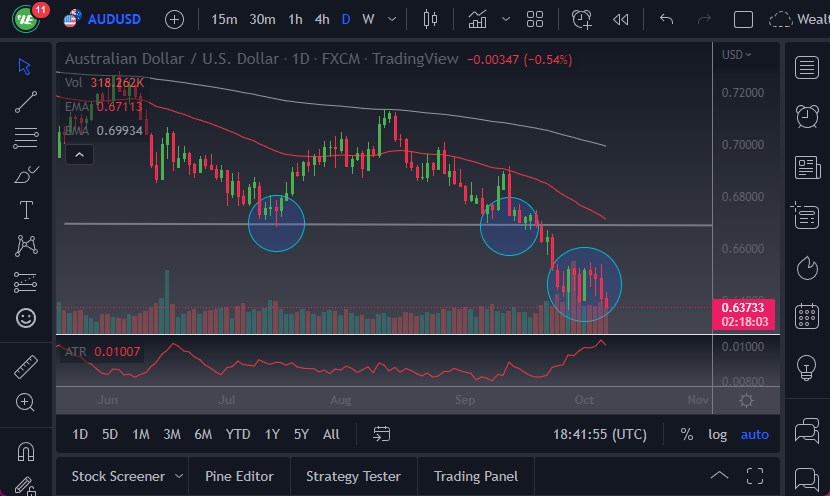The height and width of the screenshot is (496, 830).
Task: Open the Strategy Tester tab
Action: pos(353,476)
